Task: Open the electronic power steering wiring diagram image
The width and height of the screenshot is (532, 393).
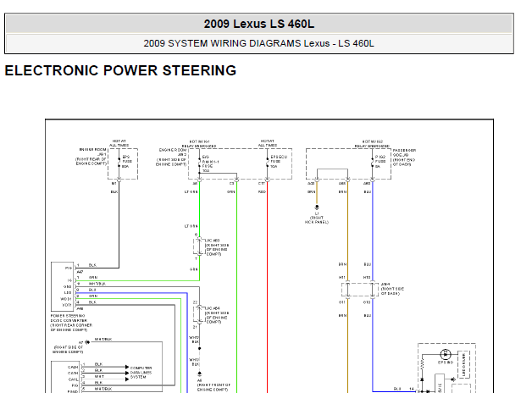Action: click(x=269, y=256)
